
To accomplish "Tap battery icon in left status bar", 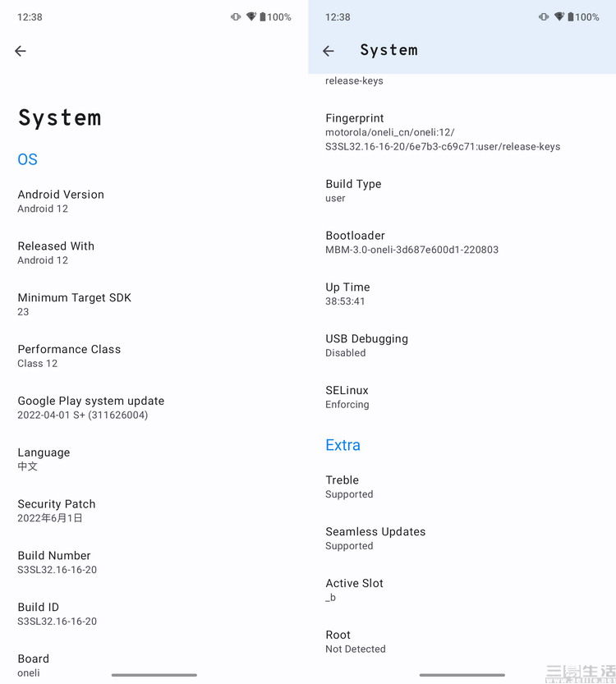I will 263,17.
